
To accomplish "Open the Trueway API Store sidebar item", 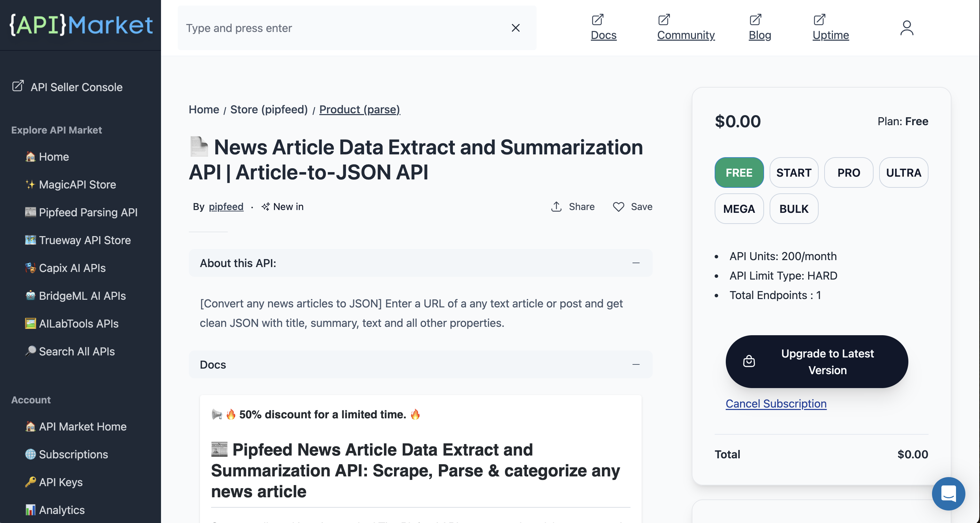I will point(78,240).
